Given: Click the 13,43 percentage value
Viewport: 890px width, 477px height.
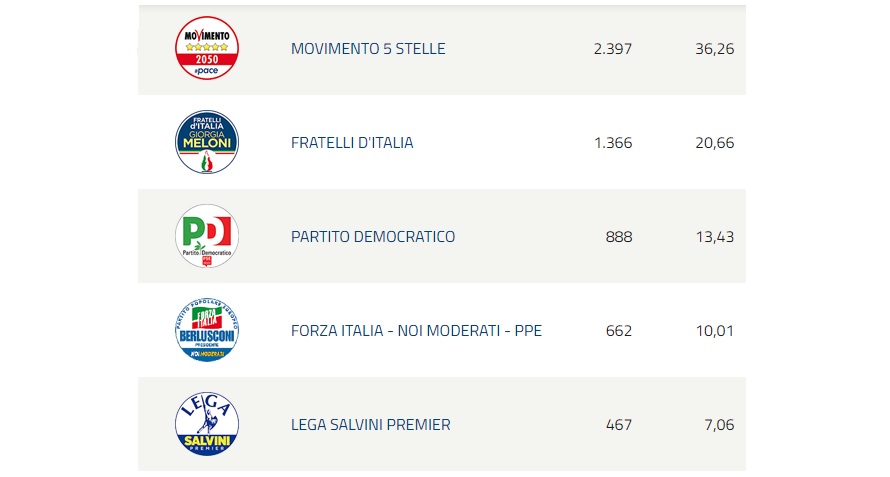Looking at the screenshot, I should (x=715, y=237).
